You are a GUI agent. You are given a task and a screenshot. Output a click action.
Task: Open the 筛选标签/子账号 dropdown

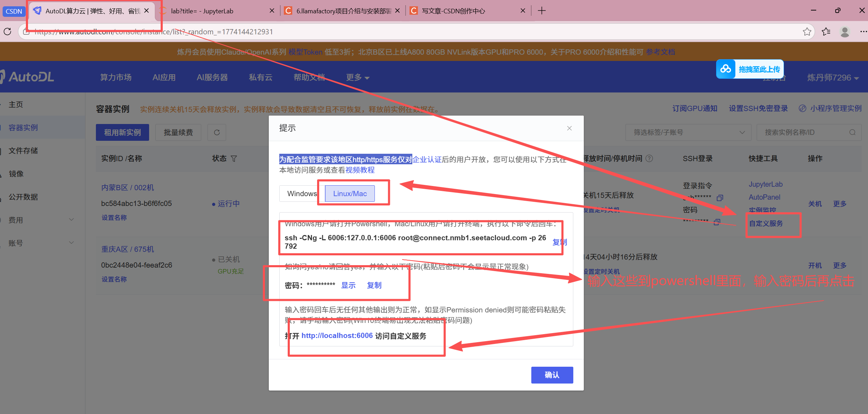click(x=688, y=132)
